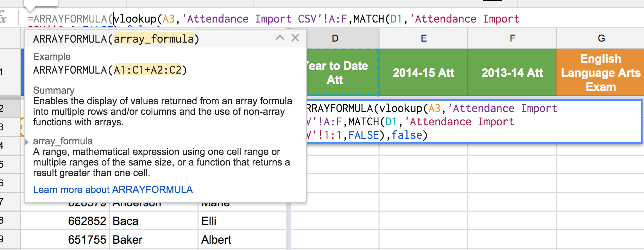Click the Year to Date Att cell
The width and height of the screenshot is (644, 250).
tap(342, 73)
